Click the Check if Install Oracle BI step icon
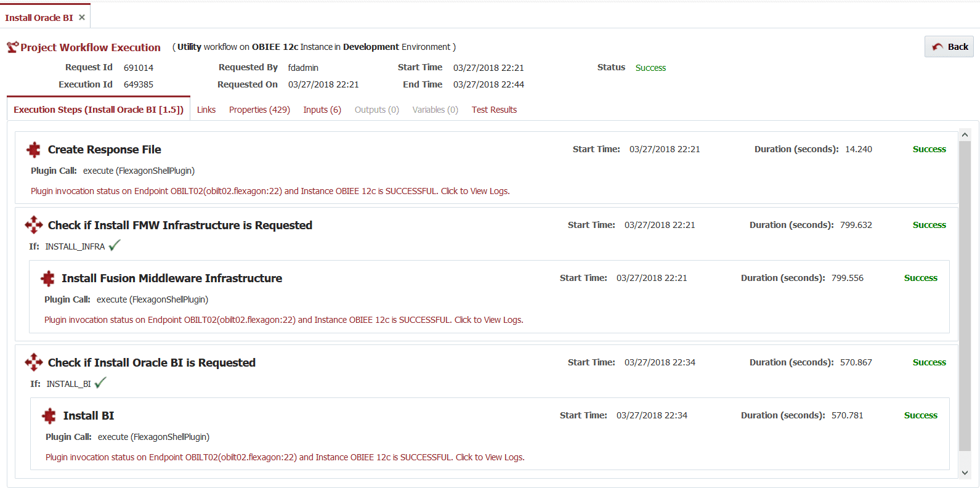Viewport: 980px width, 488px height. tap(34, 362)
